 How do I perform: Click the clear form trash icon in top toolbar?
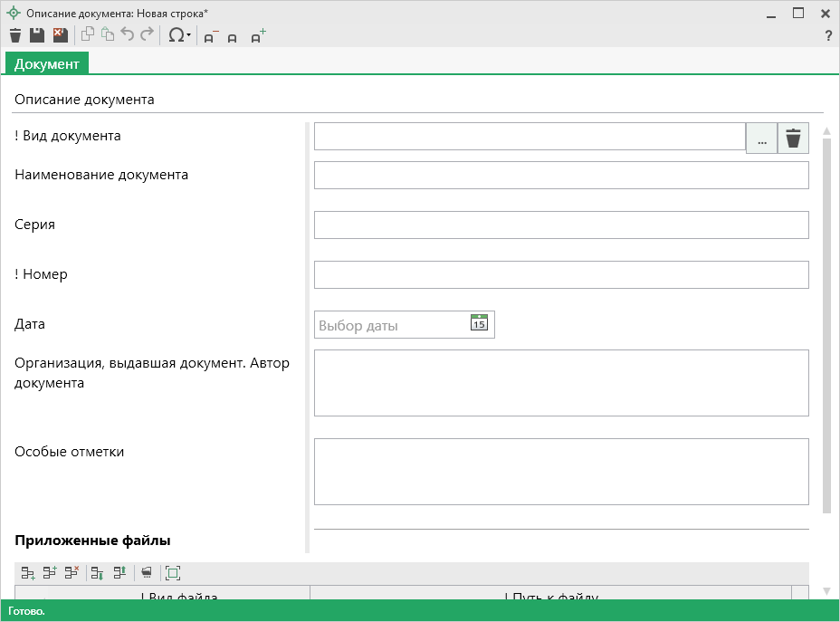14,35
